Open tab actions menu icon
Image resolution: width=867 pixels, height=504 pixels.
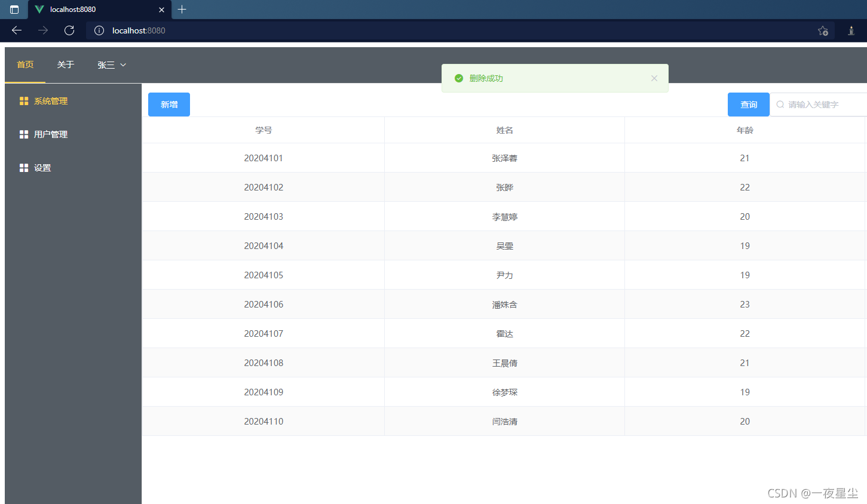pos(14,10)
